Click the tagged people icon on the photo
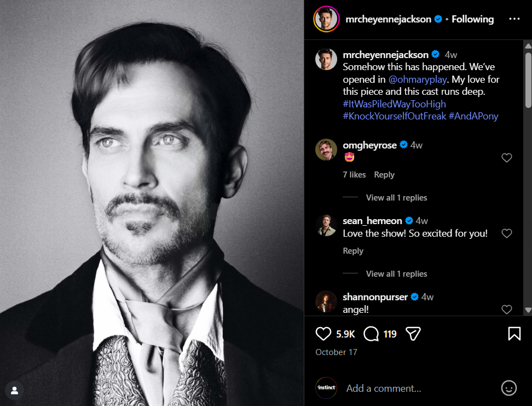 [15, 391]
